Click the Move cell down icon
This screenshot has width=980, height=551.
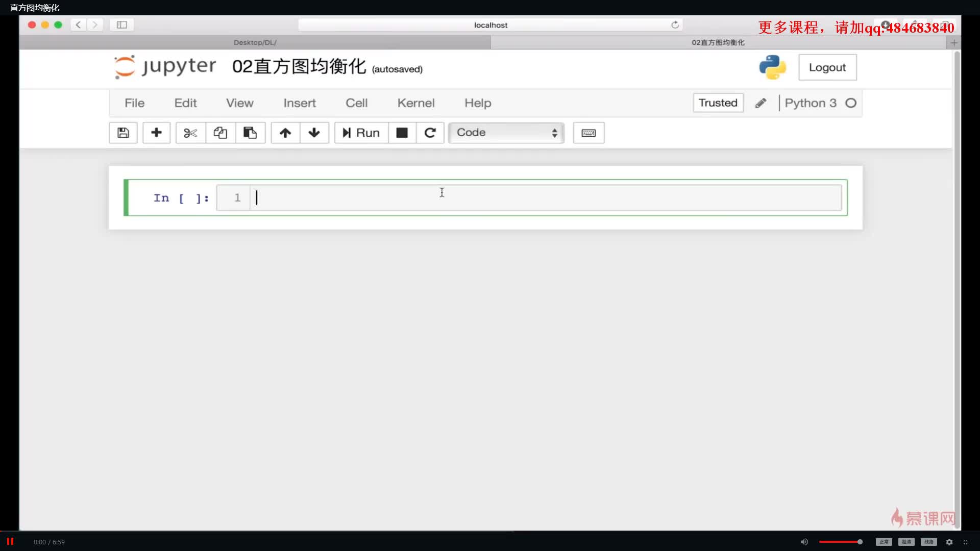[x=314, y=133]
